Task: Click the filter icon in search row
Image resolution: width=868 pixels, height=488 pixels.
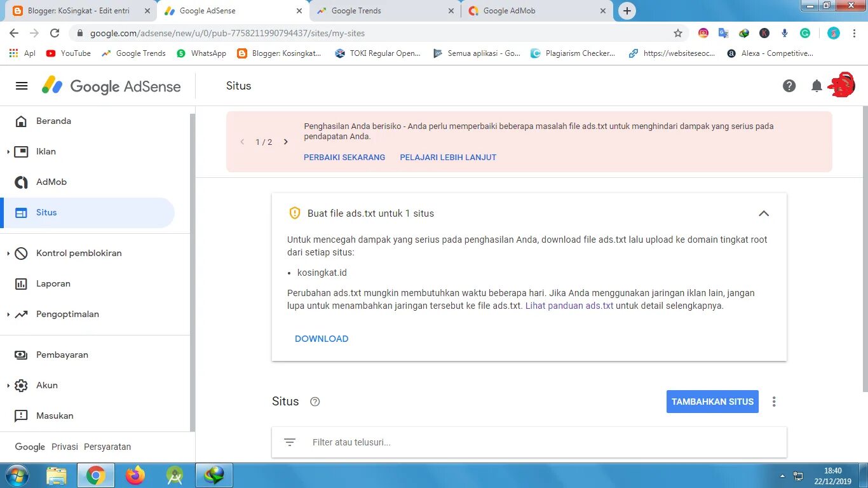Action: pyautogui.click(x=290, y=442)
